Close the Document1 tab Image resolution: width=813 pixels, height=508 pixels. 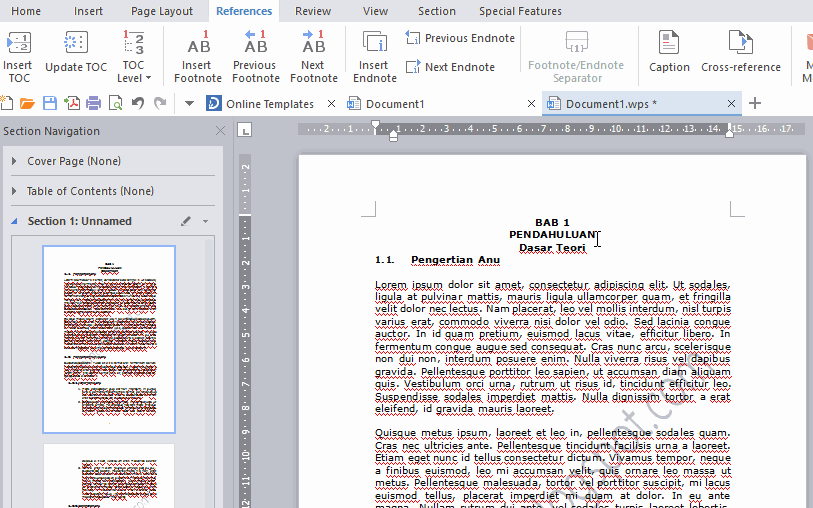click(x=531, y=104)
